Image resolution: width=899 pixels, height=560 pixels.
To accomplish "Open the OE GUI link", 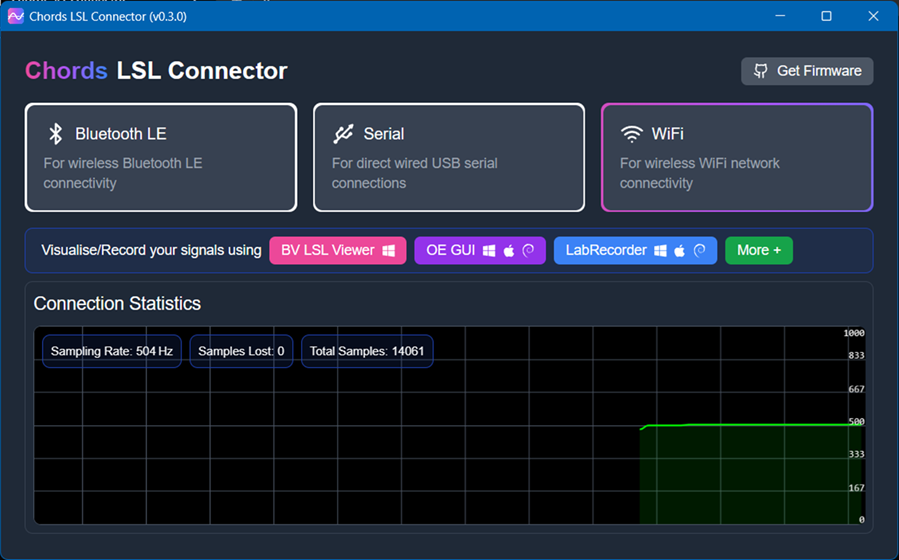I will 451,250.
